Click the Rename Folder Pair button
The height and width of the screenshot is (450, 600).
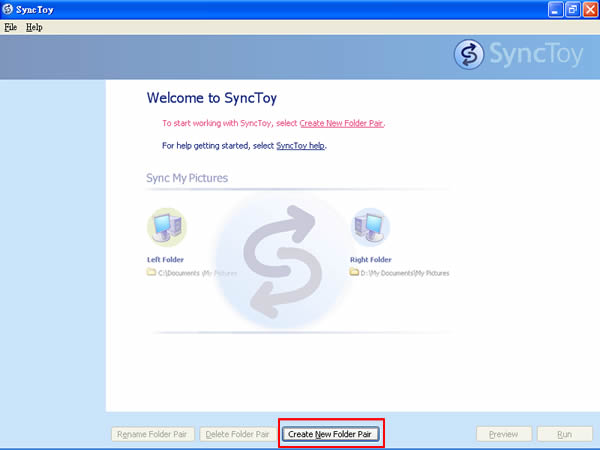pyautogui.click(x=152, y=434)
